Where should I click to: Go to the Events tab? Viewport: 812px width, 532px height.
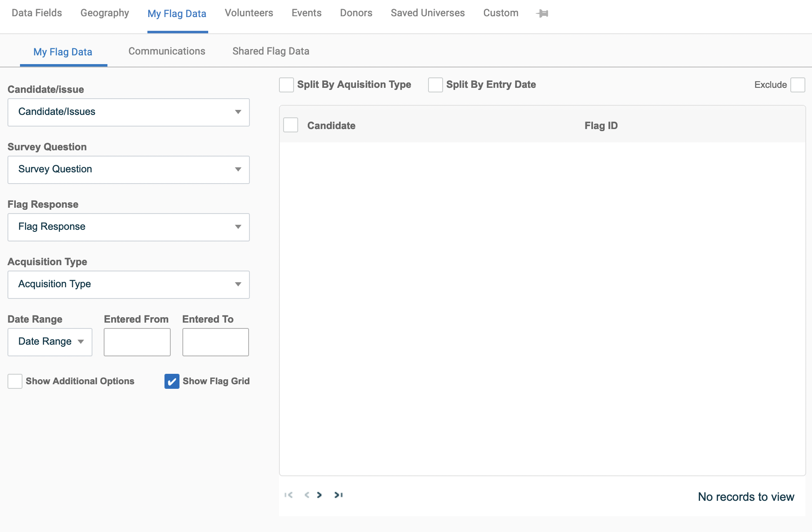coord(306,13)
